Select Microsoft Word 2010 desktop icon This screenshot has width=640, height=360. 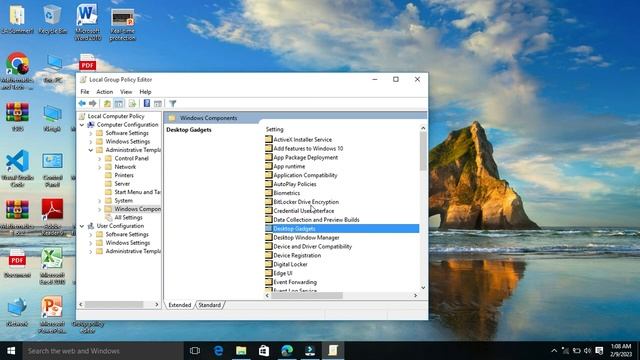(x=87, y=22)
